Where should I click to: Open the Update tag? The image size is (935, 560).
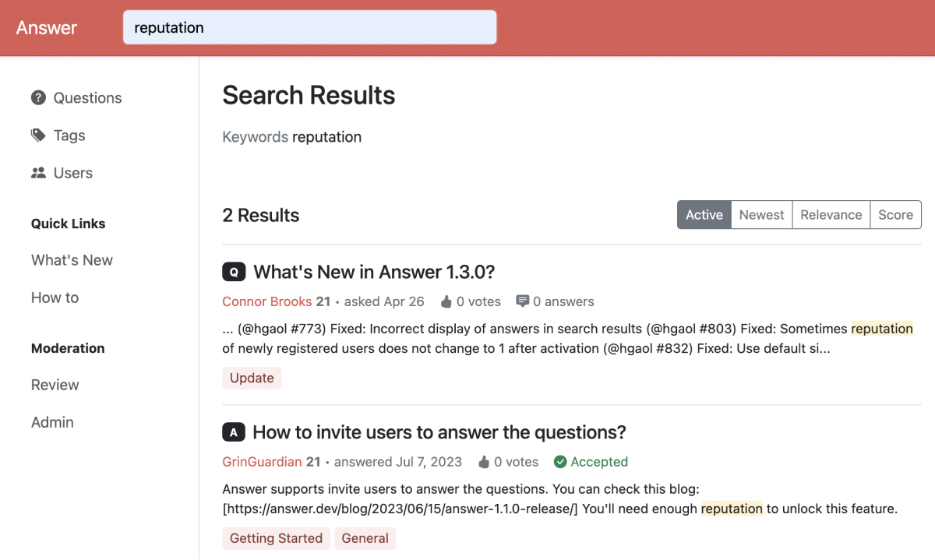[x=252, y=378]
